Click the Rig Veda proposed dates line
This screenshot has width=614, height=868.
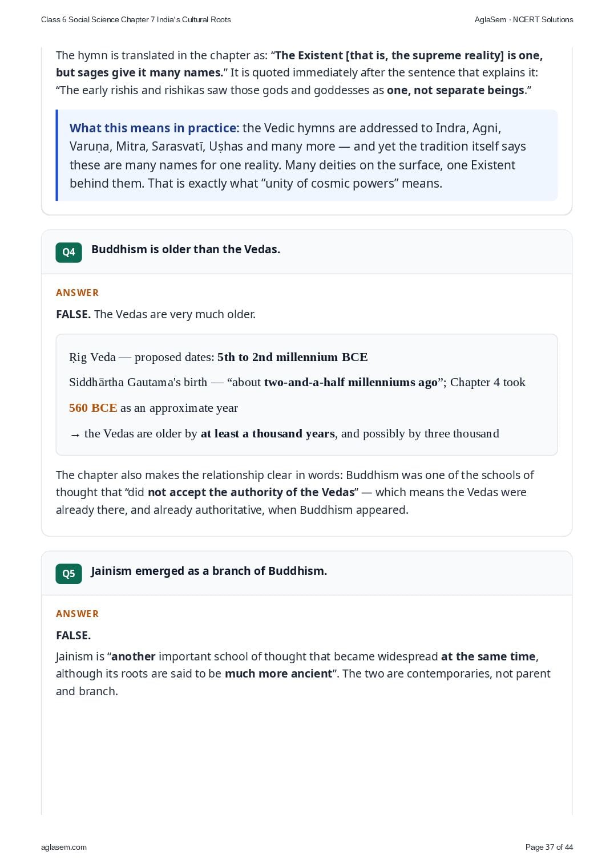click(219, 357)
